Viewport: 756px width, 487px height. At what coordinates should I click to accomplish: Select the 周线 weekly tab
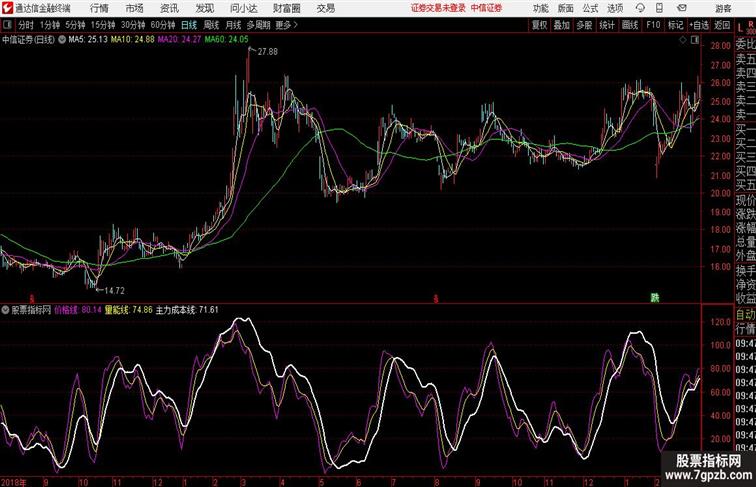211,25
